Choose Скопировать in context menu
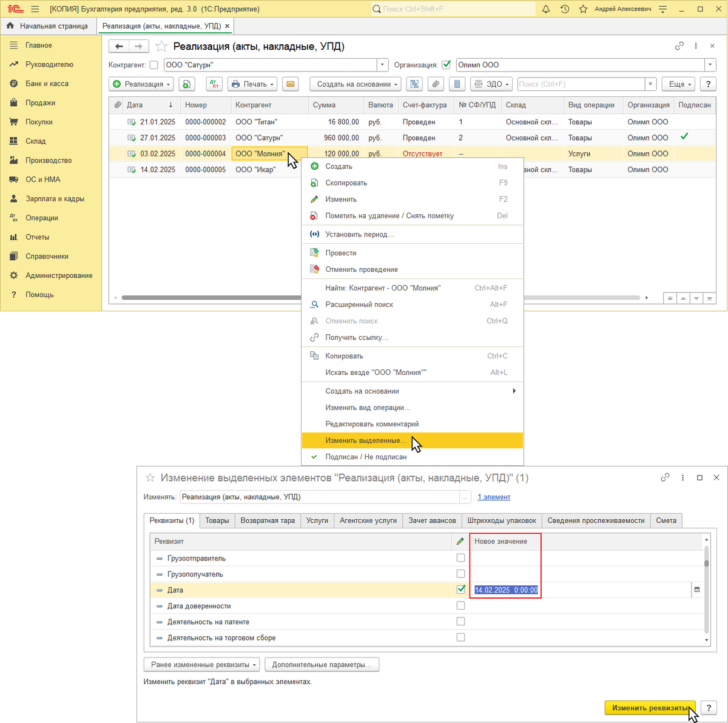The height and width of the screenshot is (723, 728). pos(413,183)
